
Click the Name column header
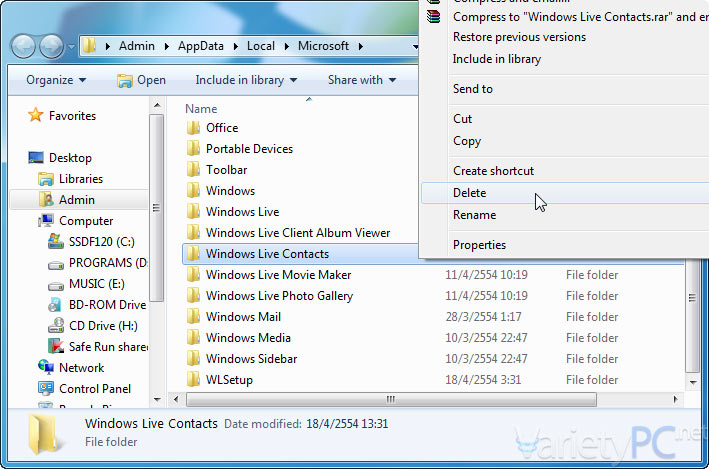201,109
